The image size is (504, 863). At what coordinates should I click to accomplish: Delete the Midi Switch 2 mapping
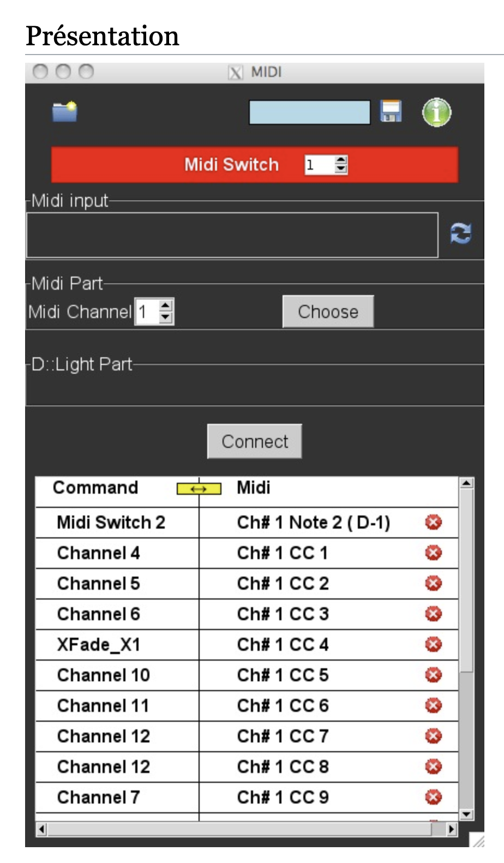[433, 523]
